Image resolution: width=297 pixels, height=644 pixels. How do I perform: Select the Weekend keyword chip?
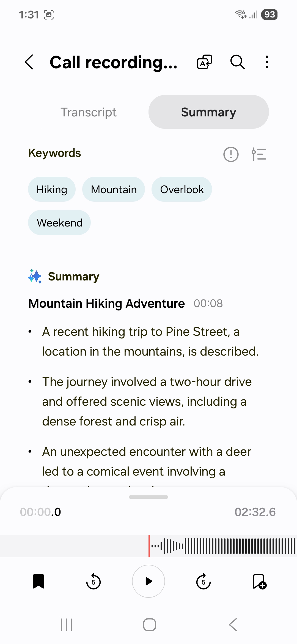pyautogui.click(x=59, y=223)
